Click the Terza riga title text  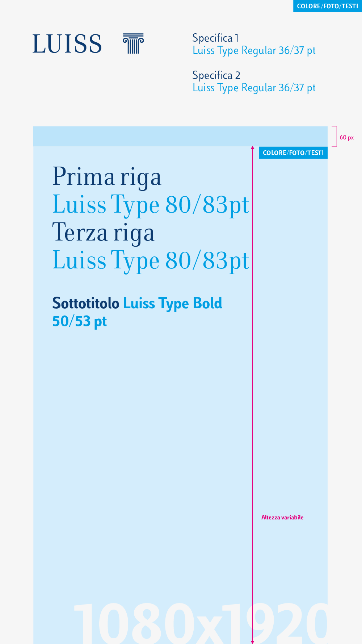click(104, 233)
